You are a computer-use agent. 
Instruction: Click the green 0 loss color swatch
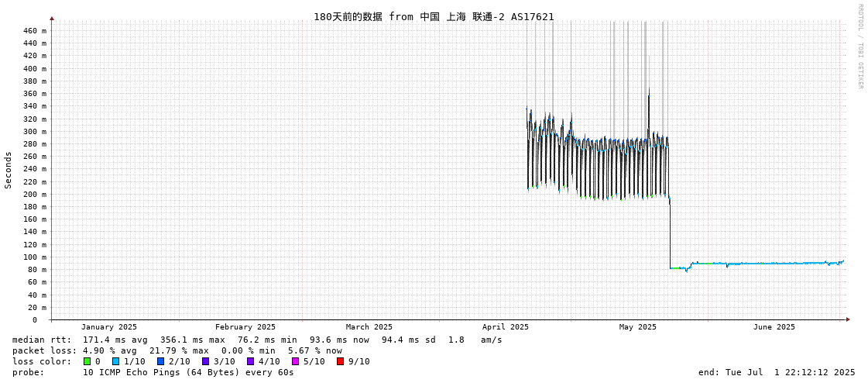tap(87, 361)
